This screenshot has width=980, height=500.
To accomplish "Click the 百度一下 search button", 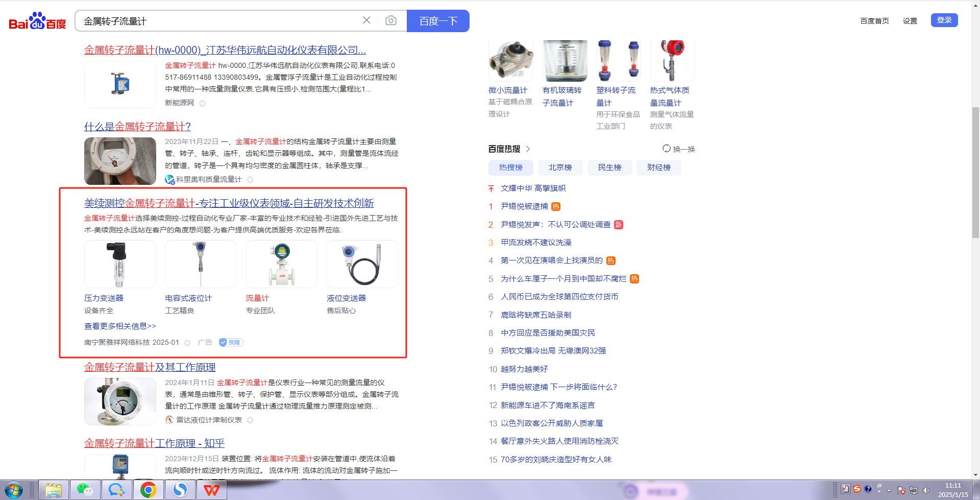I will (x=438, y=21).
